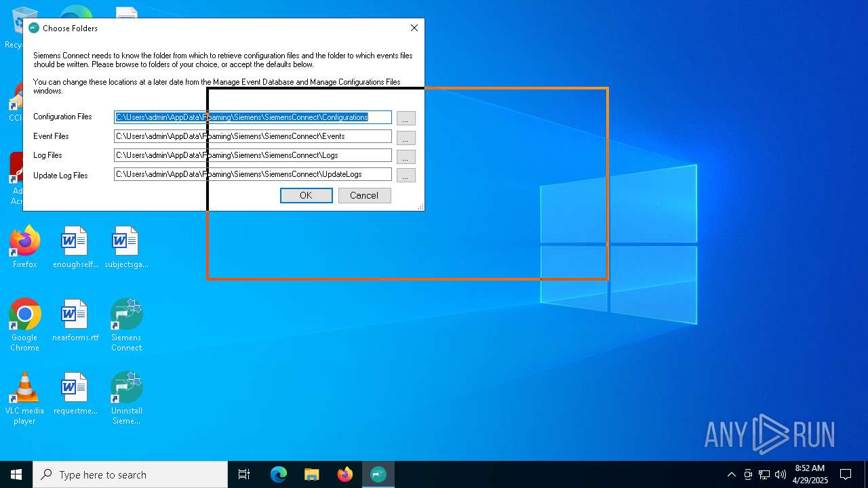
Task: Click OK in Choose Folders dialog
Action: [x=307, y=195]
